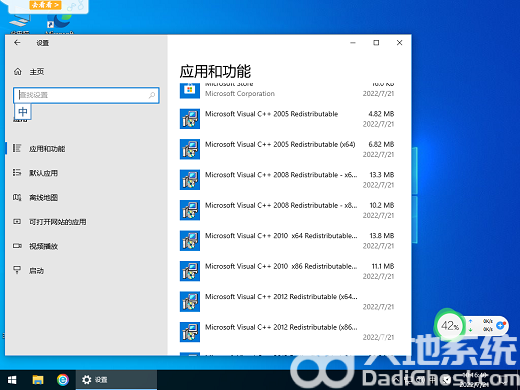This screenshot has height=390, width=520.
Task: Open 默认应用 settings page
Action: [x=43, y=173]
